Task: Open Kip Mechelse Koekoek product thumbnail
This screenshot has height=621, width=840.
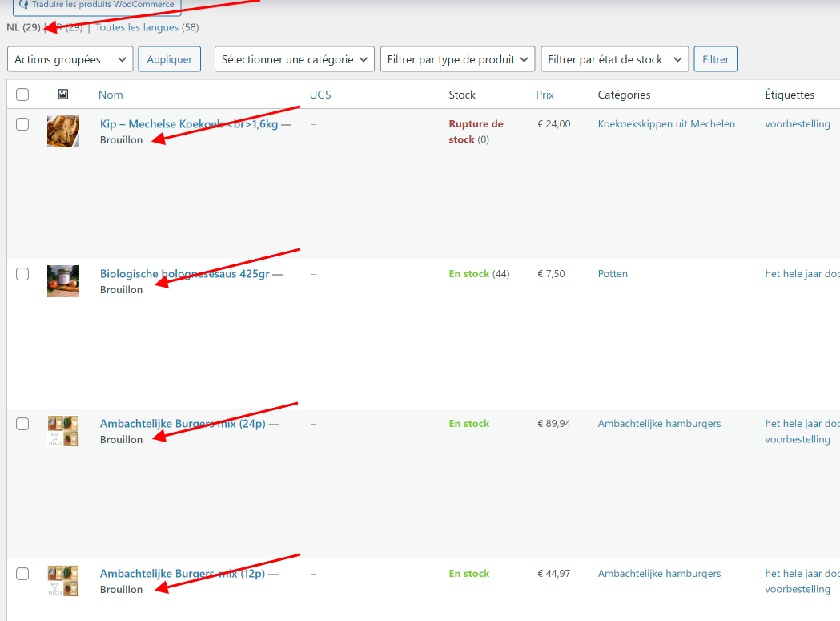Action: tap(63, 131)
